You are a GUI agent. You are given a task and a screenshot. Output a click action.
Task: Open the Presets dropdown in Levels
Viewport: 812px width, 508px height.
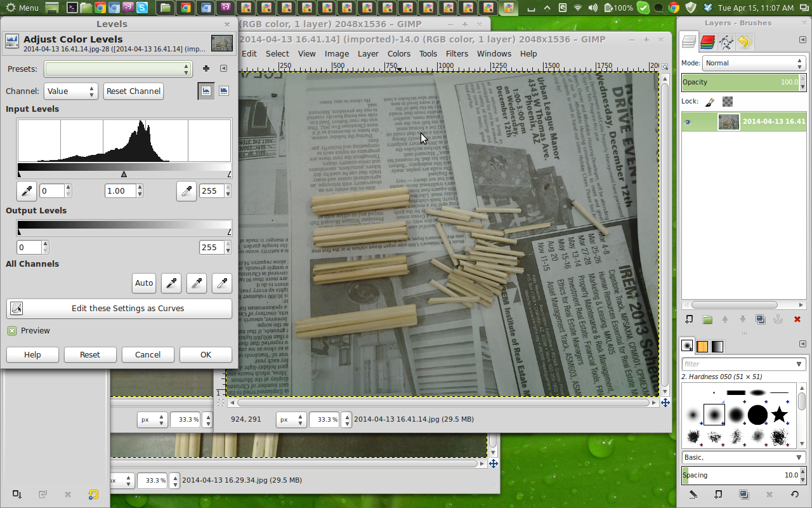pos(118,69)
